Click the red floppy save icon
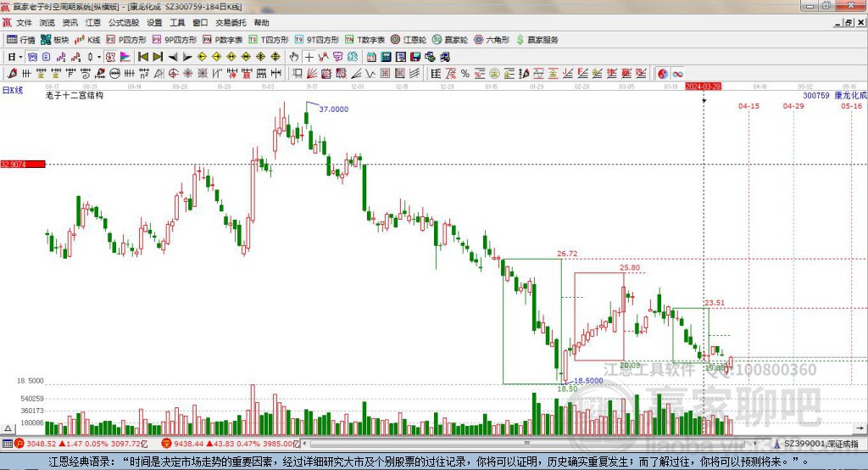The height and width of the screenshot is (470, 868). [415, 57]
